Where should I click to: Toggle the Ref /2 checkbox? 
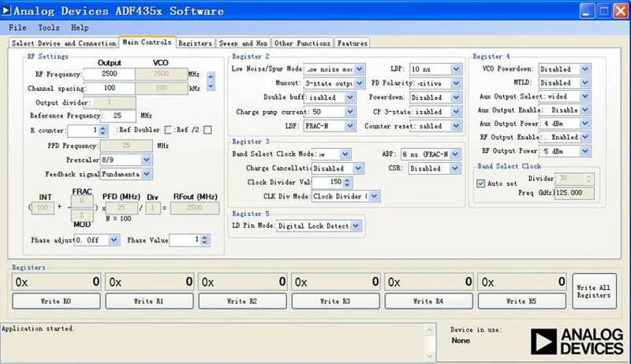[x=207, y=130]
